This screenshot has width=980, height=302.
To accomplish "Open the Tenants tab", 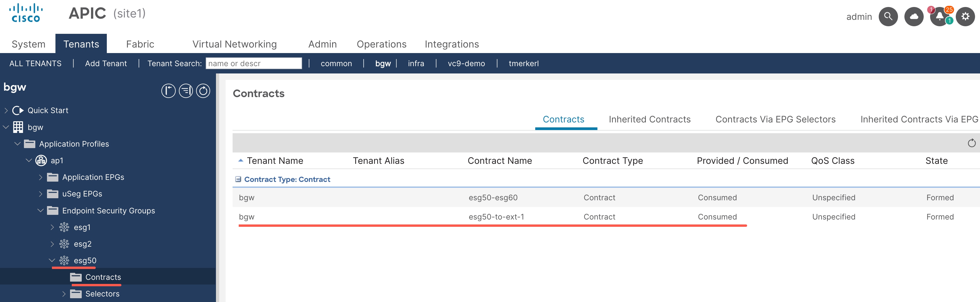I will click(x=81, y=44).
